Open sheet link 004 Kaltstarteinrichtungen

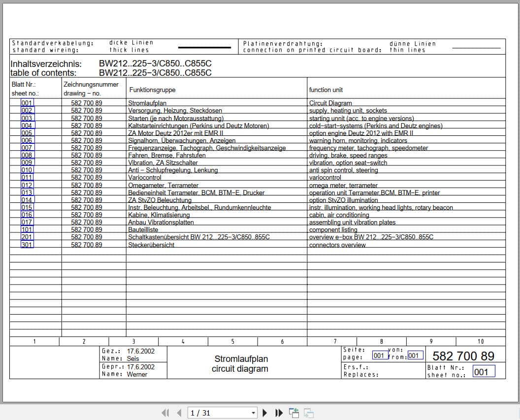pos(27,125)
